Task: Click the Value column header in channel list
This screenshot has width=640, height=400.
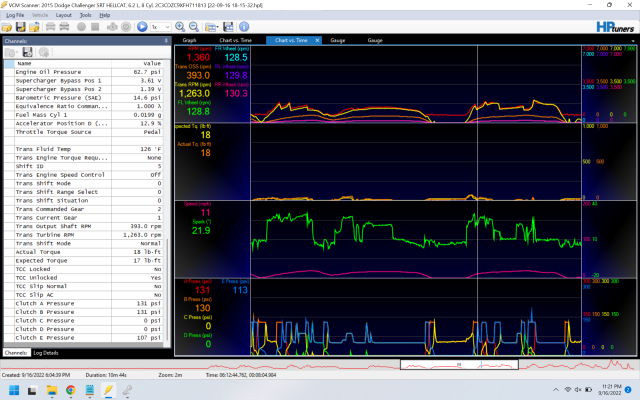Action: [137, 63]
